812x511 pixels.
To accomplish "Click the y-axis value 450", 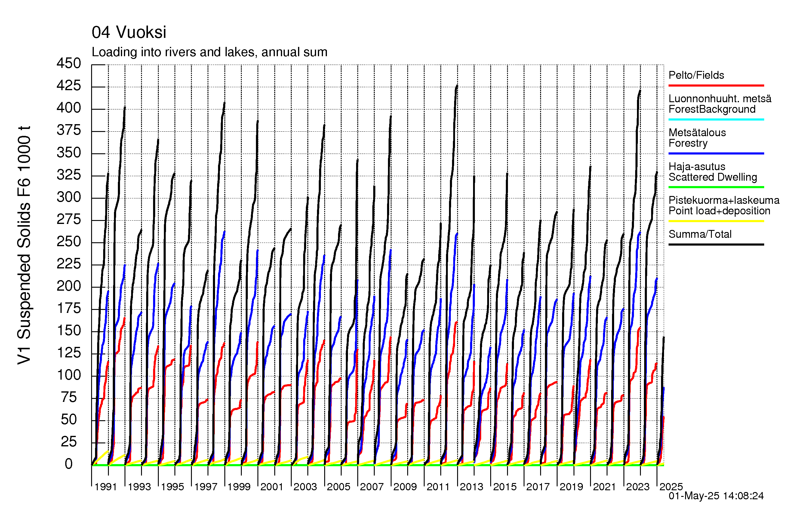I will coord(69,63).
